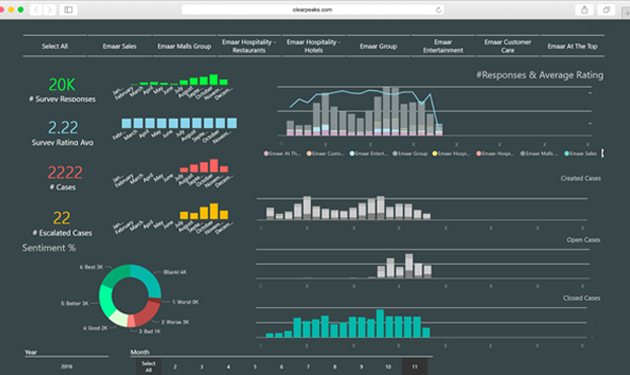Screen dimensions: 630x375
Task: Click the 3: Bad 1K donut label
Action: [150, 331]
